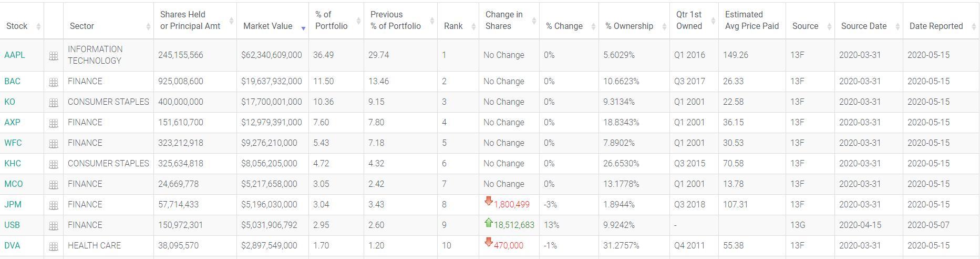
Task: Open the grid icon next to DVA
Action: point(54,246)
